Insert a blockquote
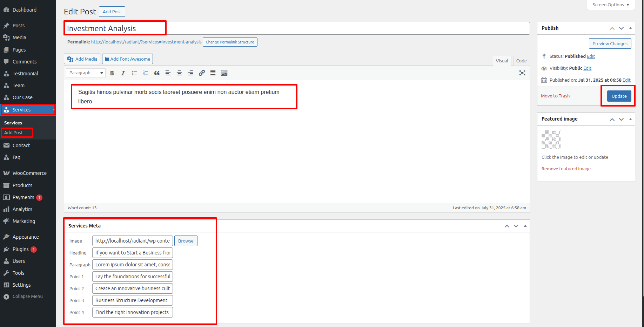This screenshot has width=644, height=327. (x=157, y=73)
